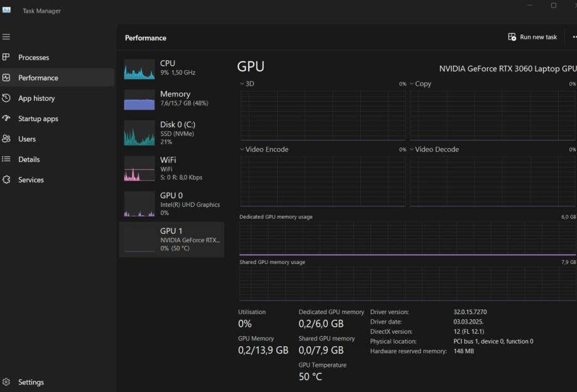
Task: Select the CPU performance entry
Action: click(x=171, y=68)
